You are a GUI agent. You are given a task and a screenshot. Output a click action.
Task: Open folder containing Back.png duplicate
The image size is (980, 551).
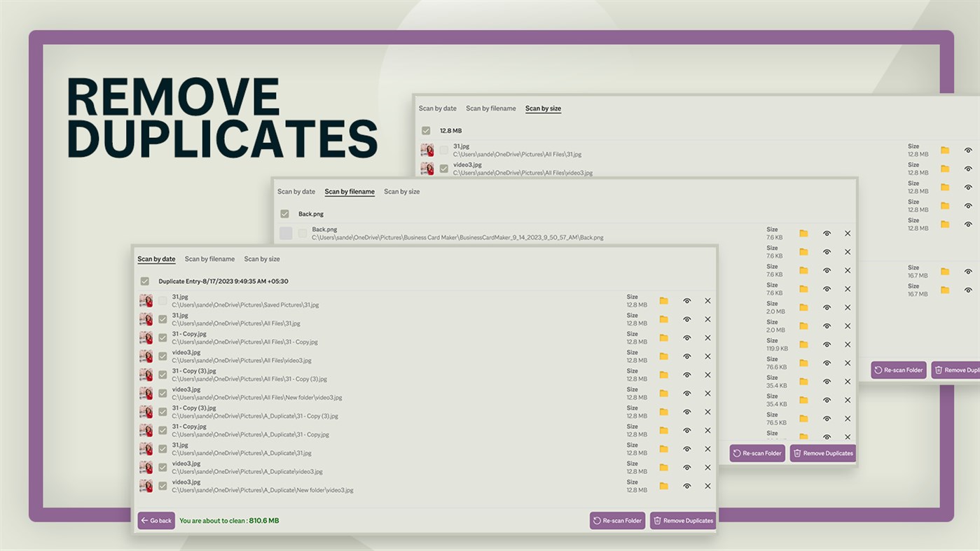(803, 232)
